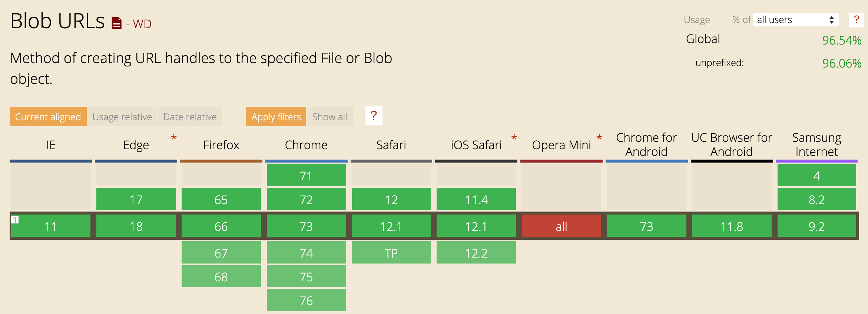The width and height of the screenshot is (868, 314).
Task: Click the Edge 18 cell
Action: point(136,226)
